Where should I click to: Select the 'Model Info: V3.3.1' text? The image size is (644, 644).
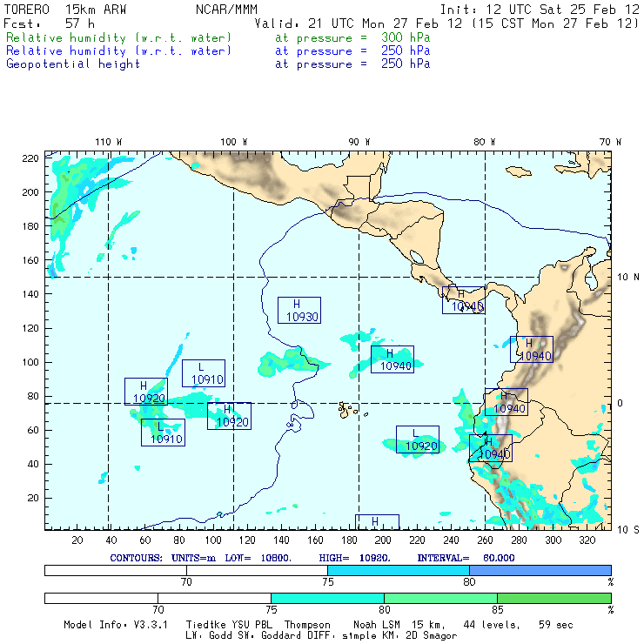(x=116, y=625)
